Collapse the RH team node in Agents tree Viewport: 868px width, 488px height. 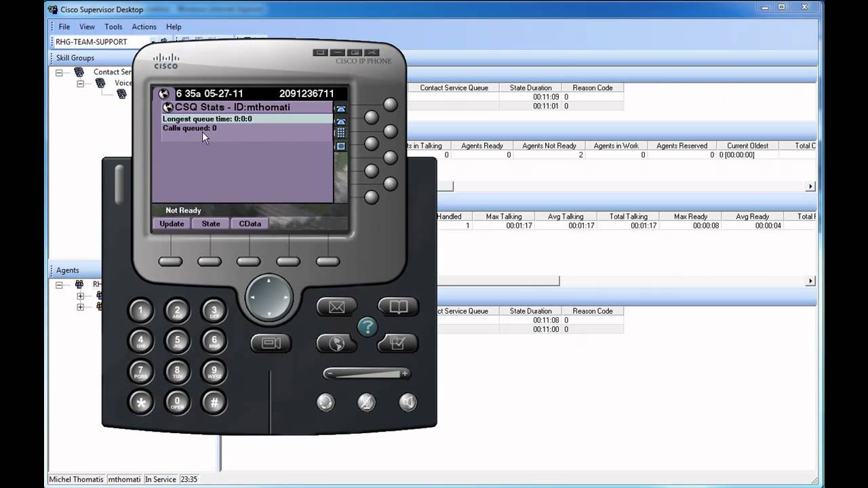click(x=59, y=285)
